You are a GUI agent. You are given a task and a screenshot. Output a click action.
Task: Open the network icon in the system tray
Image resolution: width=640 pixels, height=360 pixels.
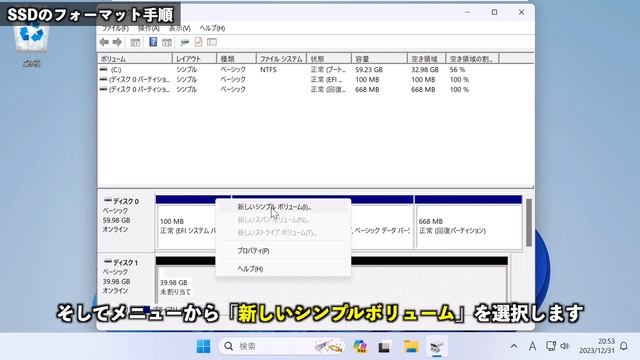[x=551, y=346]
